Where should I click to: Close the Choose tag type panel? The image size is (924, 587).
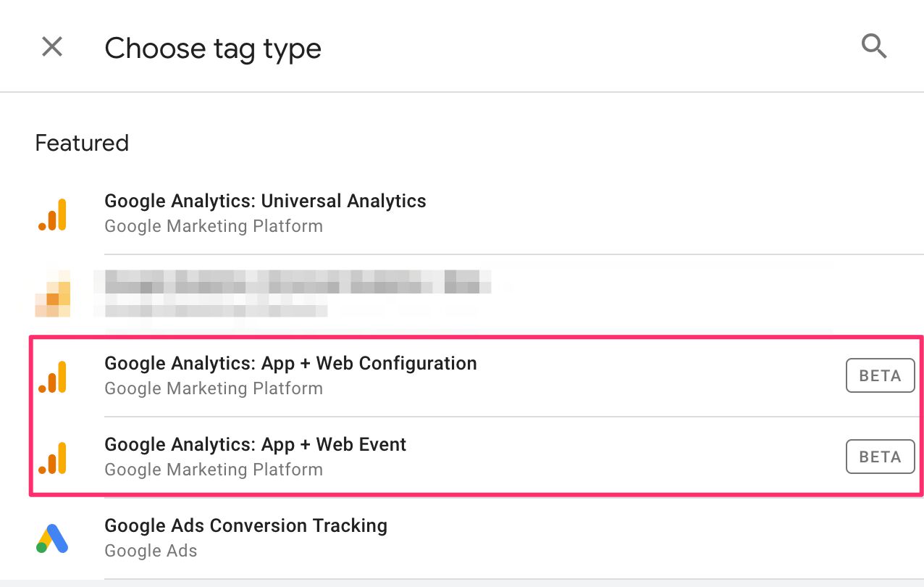[x=52, y=48]
